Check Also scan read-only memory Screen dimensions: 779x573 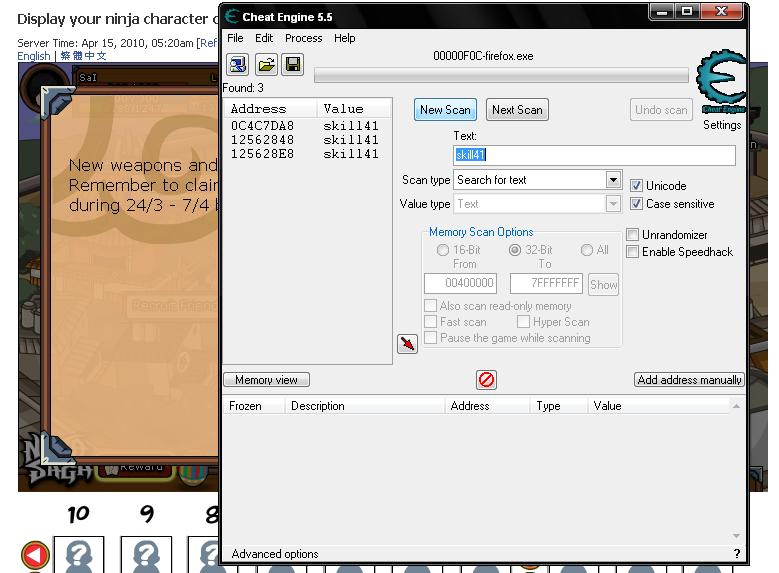point(431,305)
